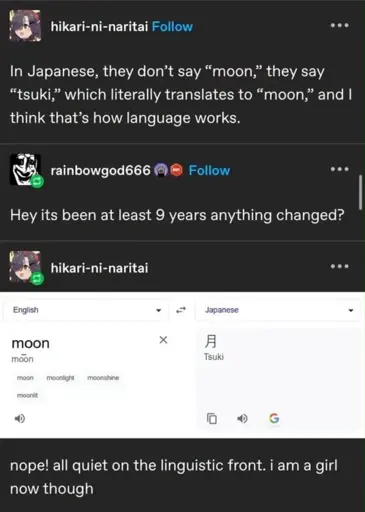Viewport: 365px width, 512px height.
Task: Follow rainbowgod666
Action: [x=209, y=170]
